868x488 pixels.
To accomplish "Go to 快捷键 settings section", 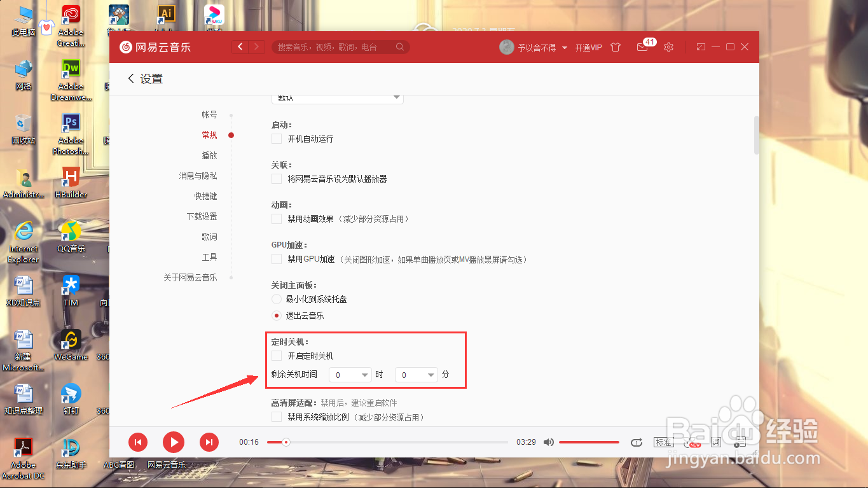I will tap(205, 196).
